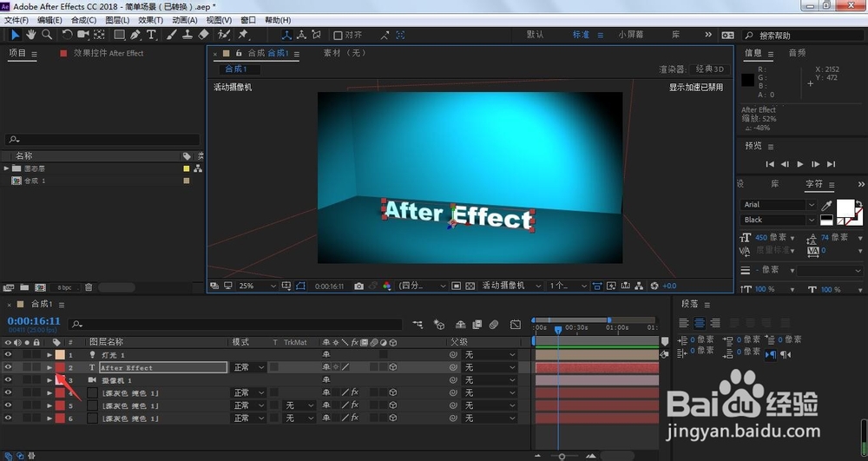Select the Roto Brush tool
868x461 pixels.
[x=224, y=35]
